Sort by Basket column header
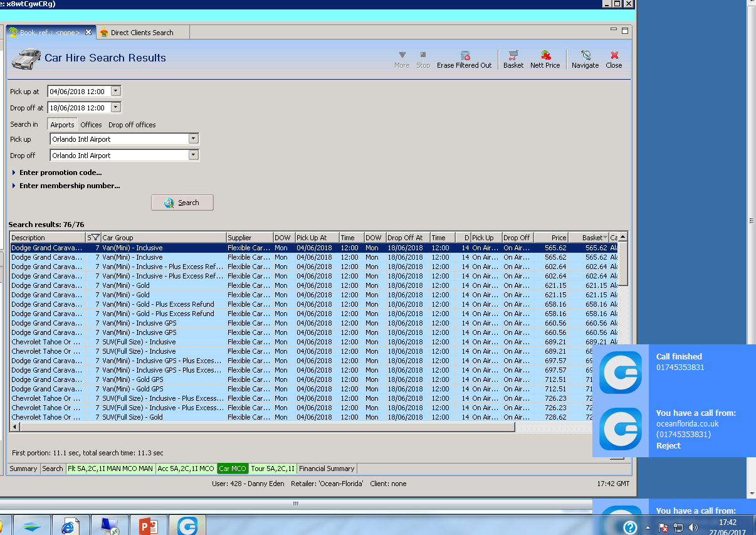Viewport: 756px width, 535px height. pyautogui.click(x=589, y=238)
